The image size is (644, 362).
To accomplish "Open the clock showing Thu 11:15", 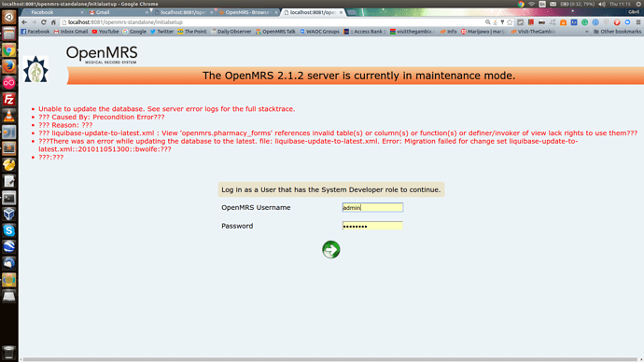I will tap(620, 4).
